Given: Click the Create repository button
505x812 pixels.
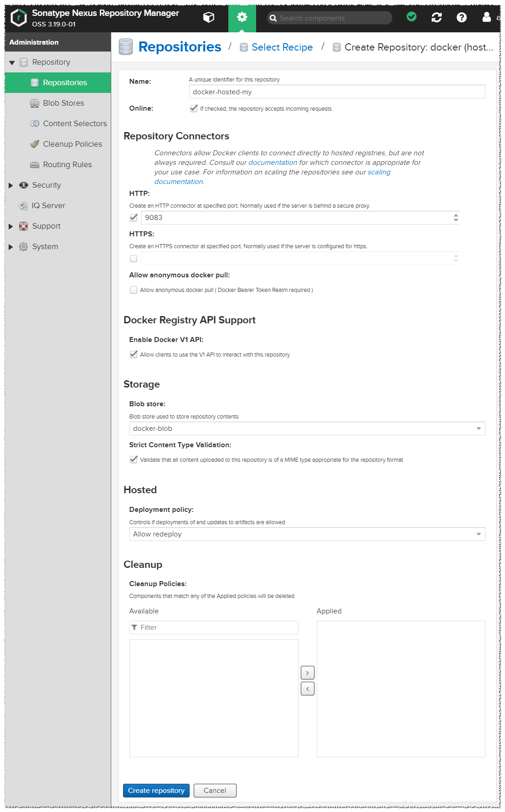Looking at the screenshot, I should point(156,791).
